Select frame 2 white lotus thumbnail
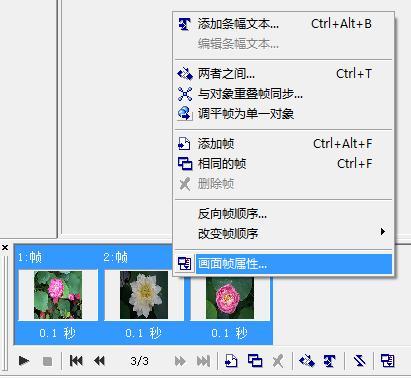This screenshot has width=411, height=378. 144,295
